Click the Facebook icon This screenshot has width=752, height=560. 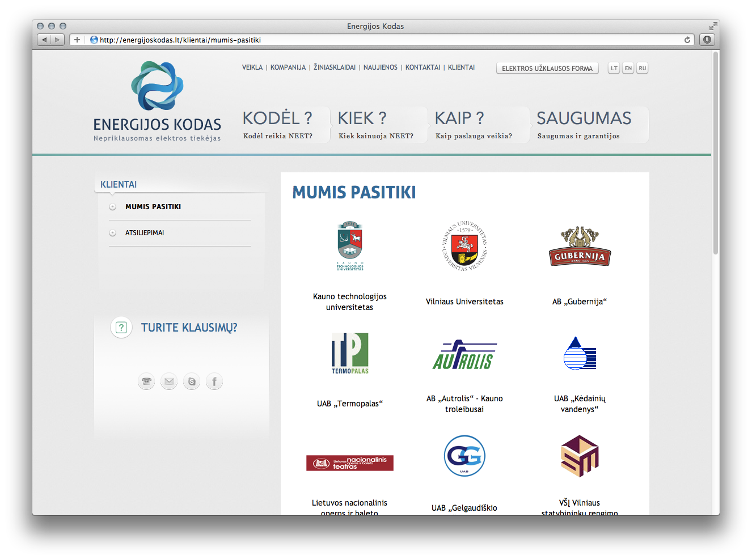coord(214,381)
